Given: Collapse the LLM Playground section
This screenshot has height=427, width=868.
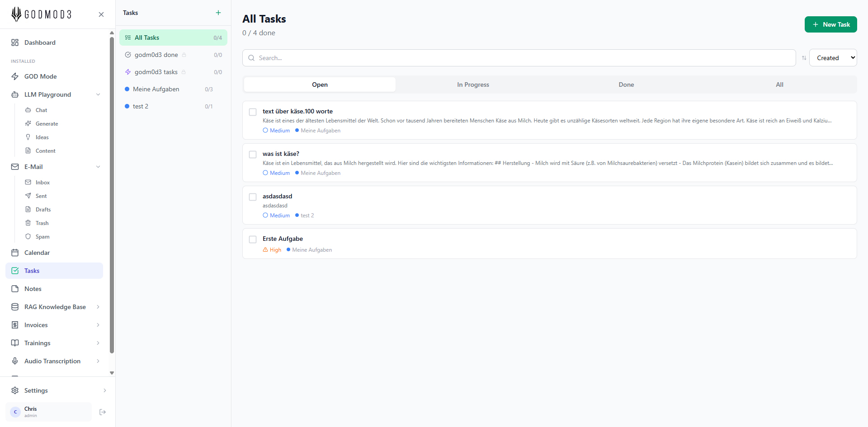Looking at the screenshot, I should 98,94.
